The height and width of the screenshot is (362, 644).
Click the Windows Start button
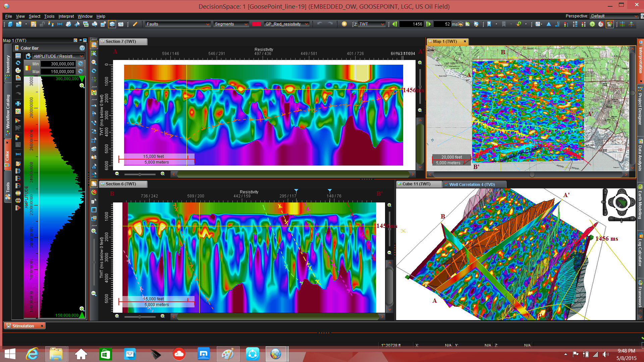pyautogui.click(x=10, y=354)
